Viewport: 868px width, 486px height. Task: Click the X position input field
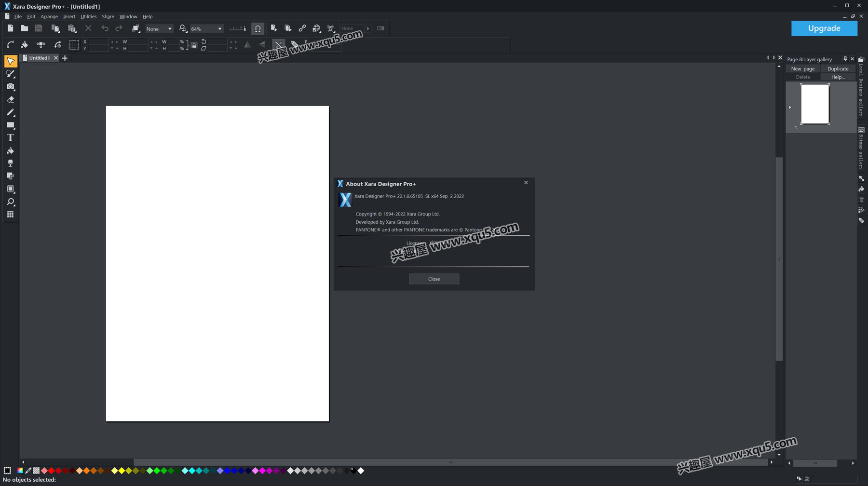pyautogui.click(x=99, y=41)
